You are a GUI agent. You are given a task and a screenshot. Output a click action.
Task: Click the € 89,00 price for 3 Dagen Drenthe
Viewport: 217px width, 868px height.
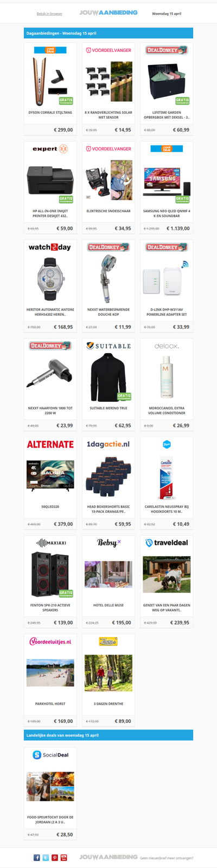[x=123, y=721]
